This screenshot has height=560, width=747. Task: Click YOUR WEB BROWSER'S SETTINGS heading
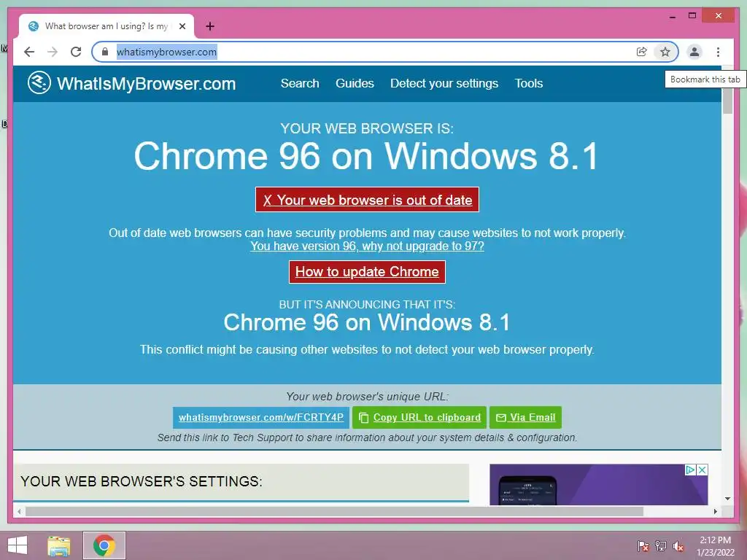pos(142,481)
